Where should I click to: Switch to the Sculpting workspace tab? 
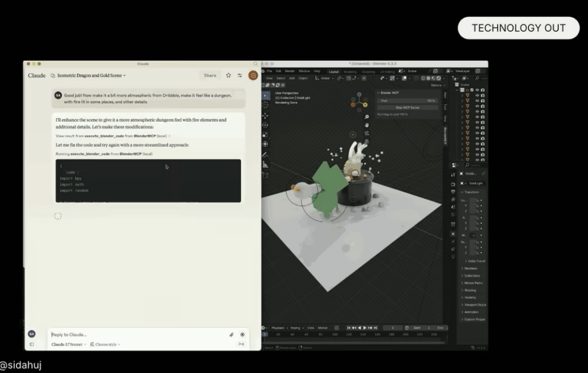point(368,72)
